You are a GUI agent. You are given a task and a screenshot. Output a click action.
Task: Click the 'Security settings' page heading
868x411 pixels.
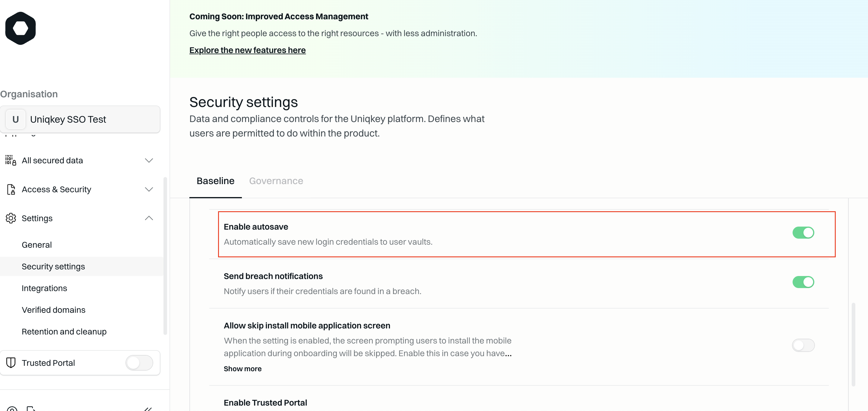click(x=243, y=102)
